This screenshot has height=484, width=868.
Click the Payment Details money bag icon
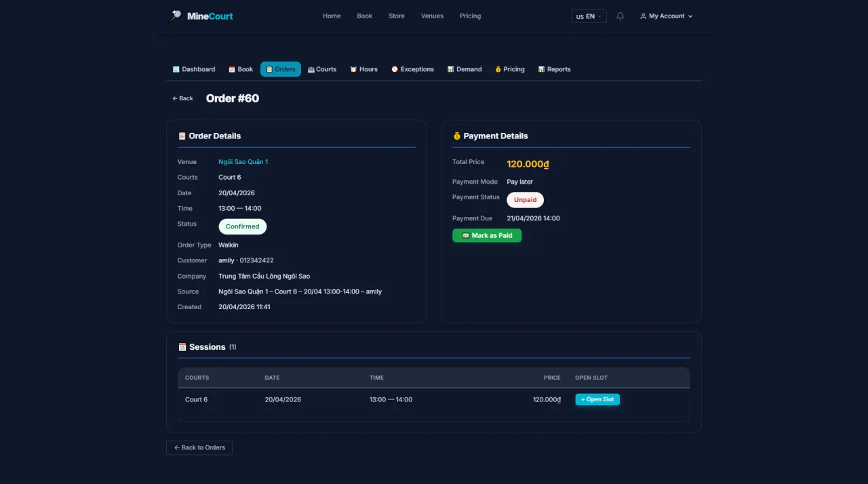pos(456,136)
